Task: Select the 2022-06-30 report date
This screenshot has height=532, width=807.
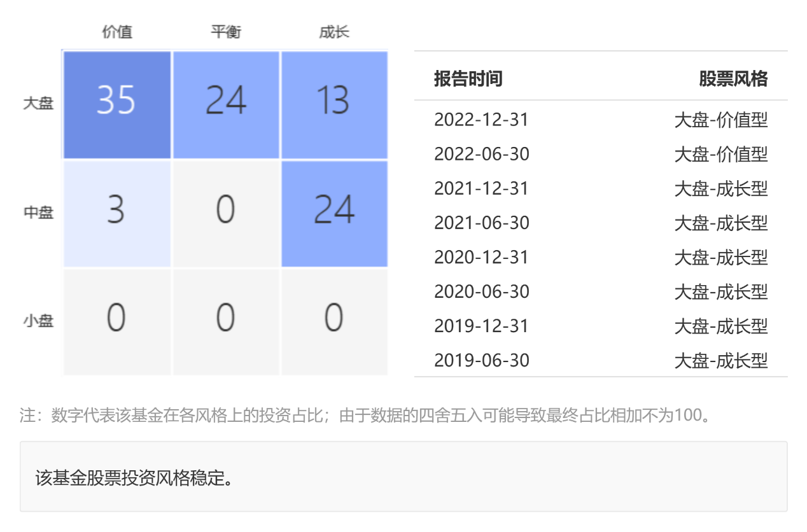Action: point(482,154)
